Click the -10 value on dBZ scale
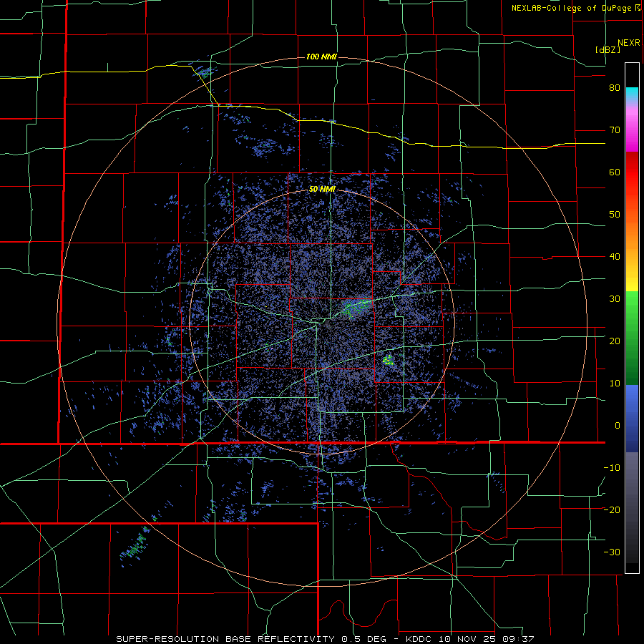This screenshot has width=644, height=644. (612, 468)
